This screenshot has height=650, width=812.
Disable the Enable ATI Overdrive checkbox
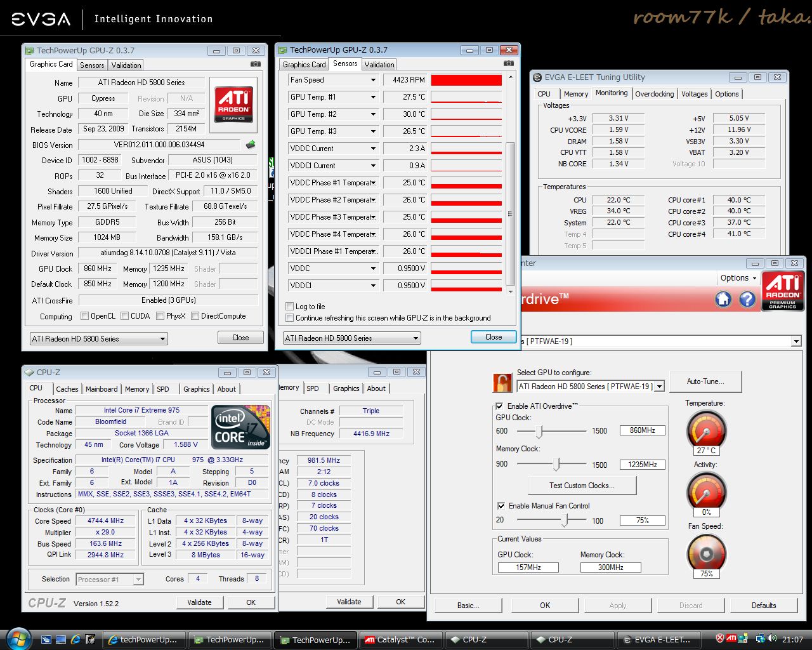(x=500, y=406)
